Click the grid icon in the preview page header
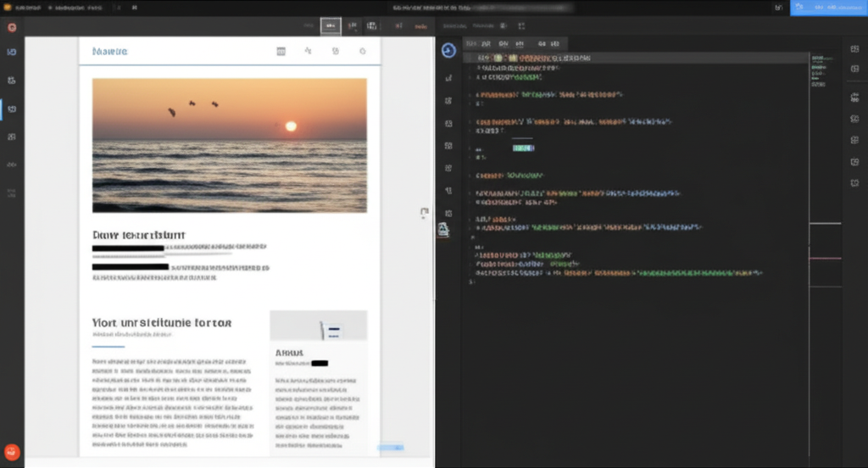 click(281, 51)
